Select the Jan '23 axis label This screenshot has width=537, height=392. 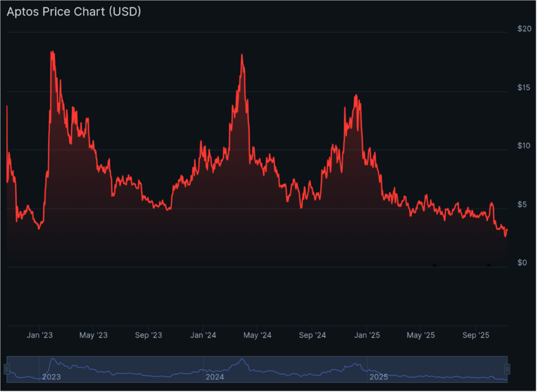[40, 335]
